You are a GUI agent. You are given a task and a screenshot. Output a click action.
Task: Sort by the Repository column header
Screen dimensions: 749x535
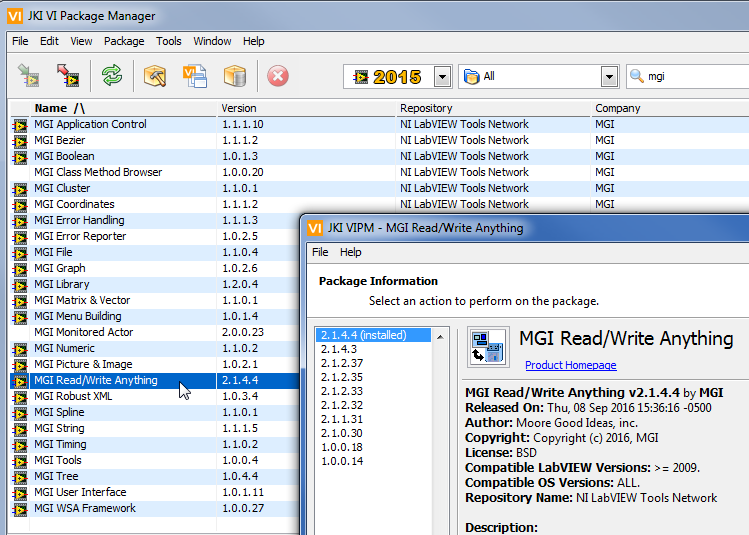494,108
